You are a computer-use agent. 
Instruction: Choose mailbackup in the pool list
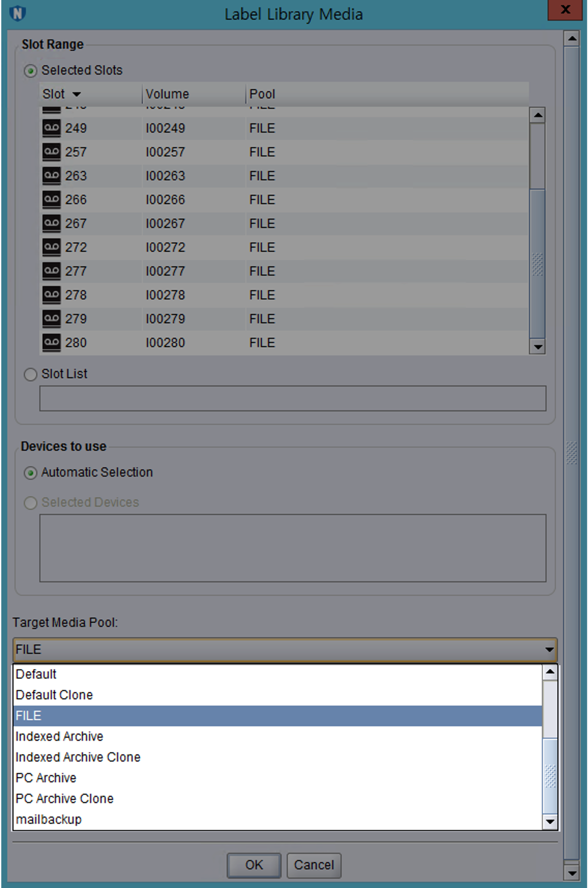click(49, 819)
